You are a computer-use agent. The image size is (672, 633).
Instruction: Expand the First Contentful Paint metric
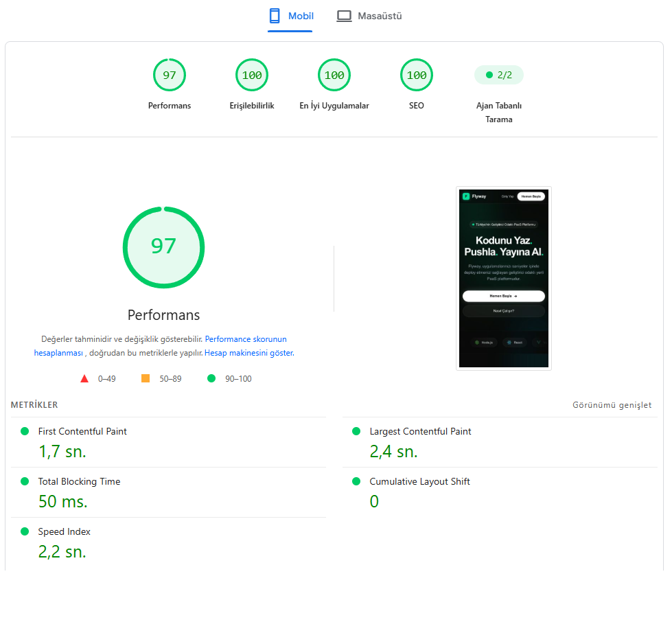point(168,442)
